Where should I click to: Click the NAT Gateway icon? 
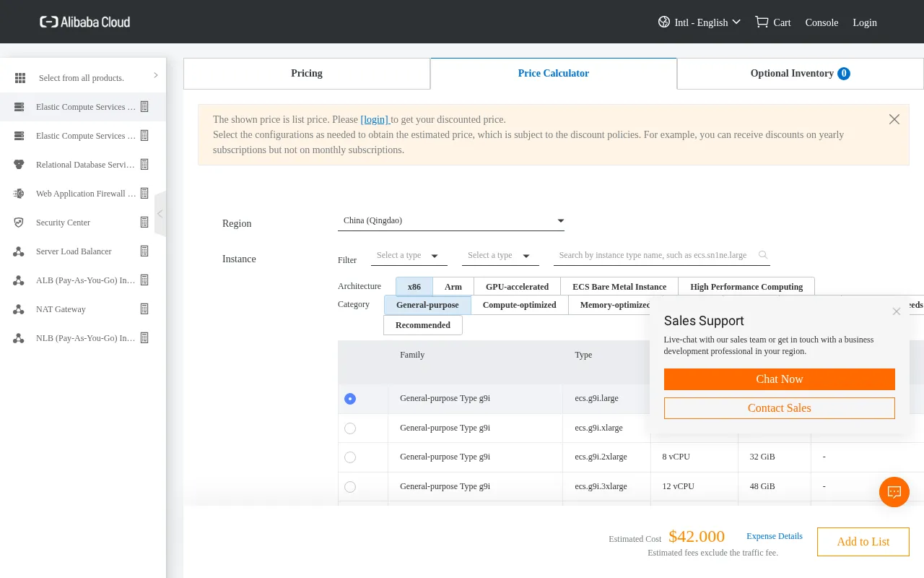[19, 309]
